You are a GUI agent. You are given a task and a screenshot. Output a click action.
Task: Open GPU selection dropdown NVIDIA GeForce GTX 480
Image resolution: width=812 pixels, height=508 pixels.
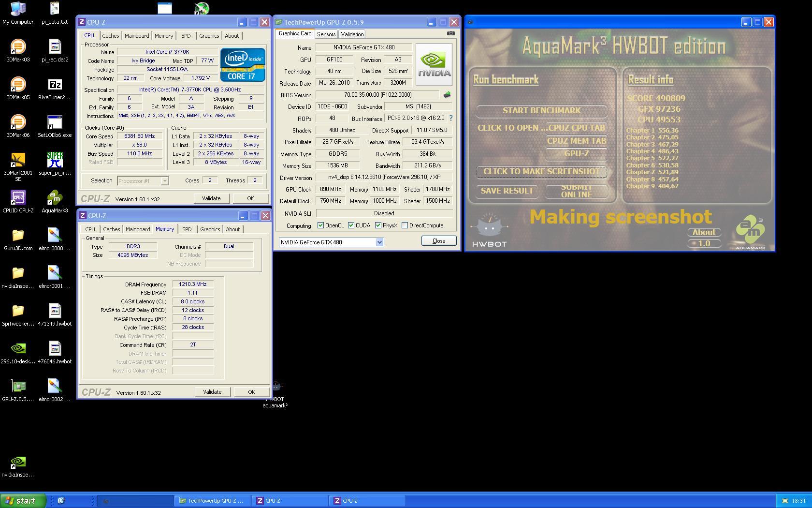[x=331, y=242]
